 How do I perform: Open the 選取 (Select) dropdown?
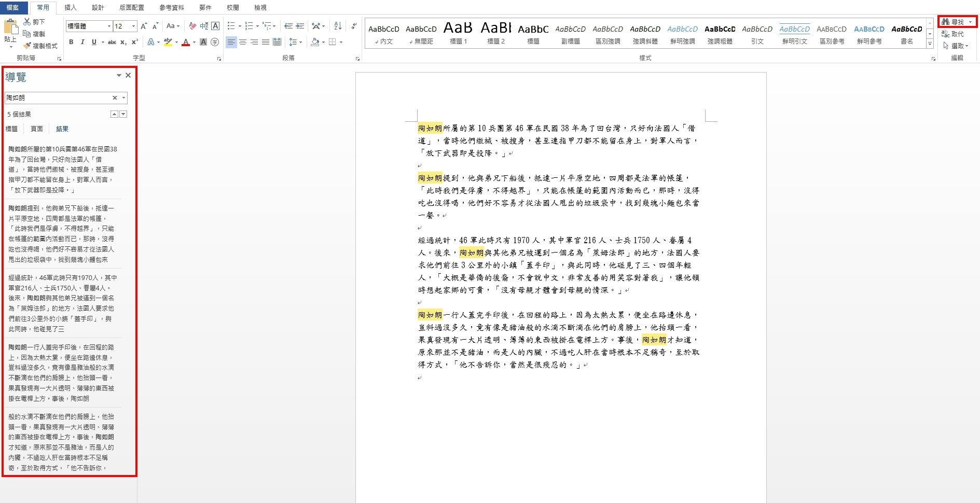[955, 46]
